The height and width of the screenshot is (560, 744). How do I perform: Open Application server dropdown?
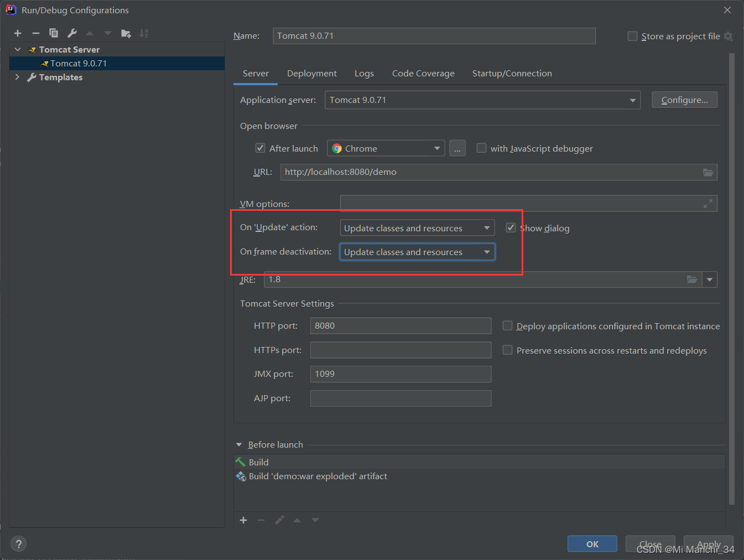(x=482, y=100)
